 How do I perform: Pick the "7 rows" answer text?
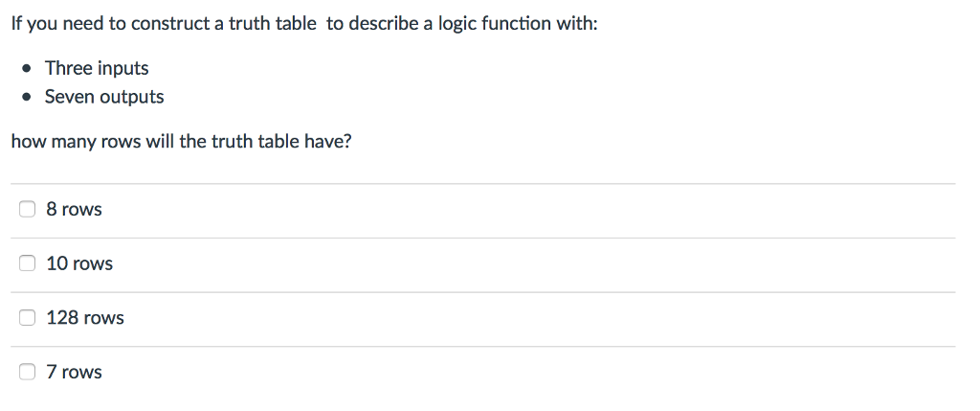(x=74, y=373)
